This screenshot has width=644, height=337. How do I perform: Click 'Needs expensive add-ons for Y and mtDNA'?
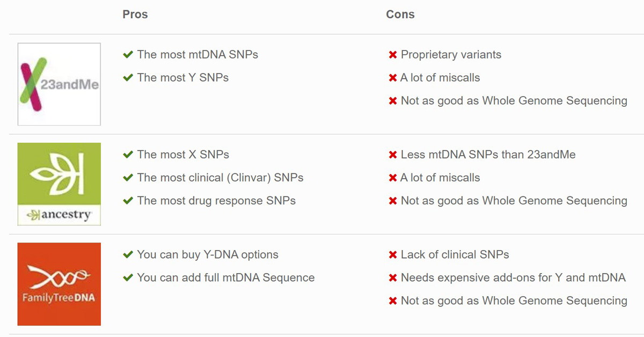(x=513, y=277)
